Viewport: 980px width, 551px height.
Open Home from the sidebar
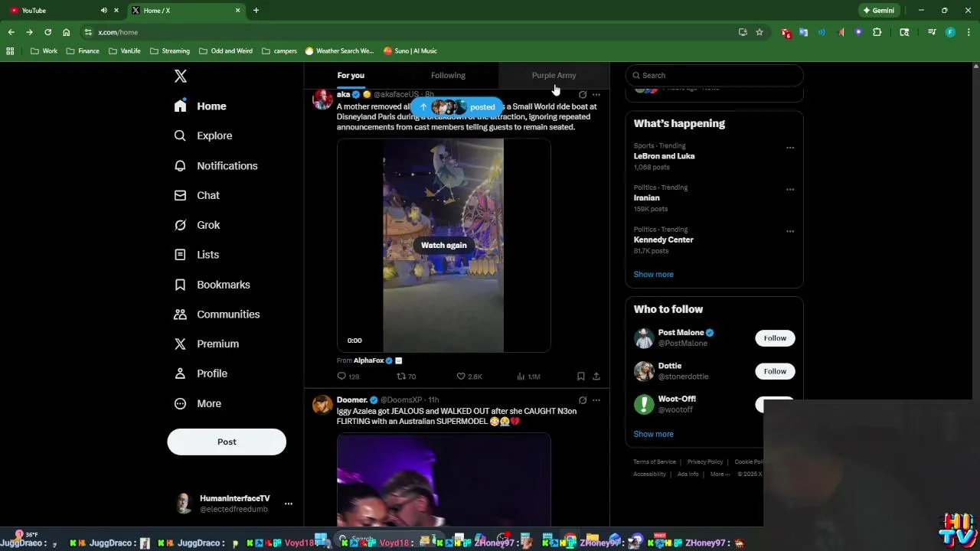click(x=201, y=106)
